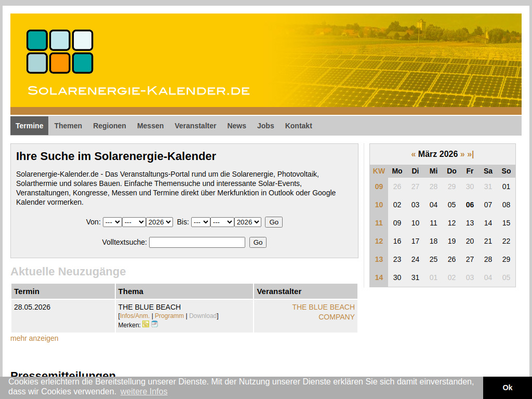Jump forward with the »| calendar arrow
The height and width of the screenshot is (399, 532).
470,154
